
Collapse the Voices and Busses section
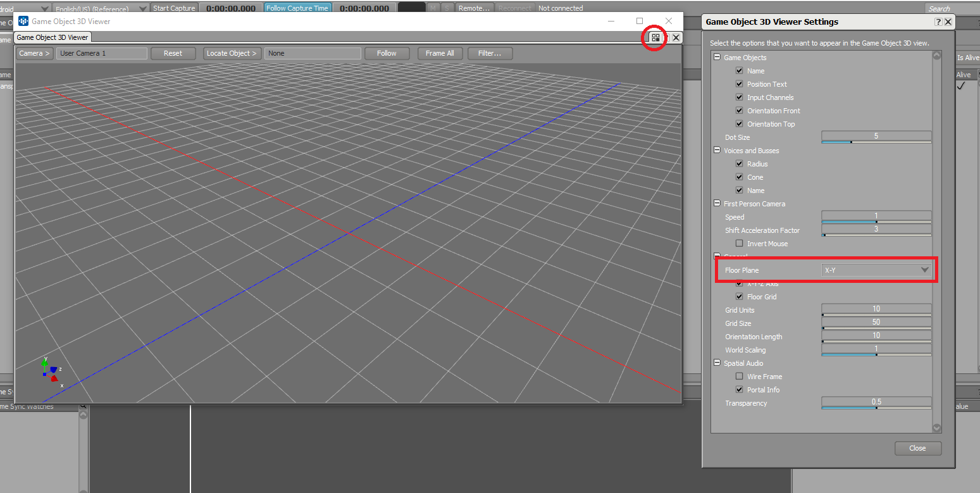[717, 151]
